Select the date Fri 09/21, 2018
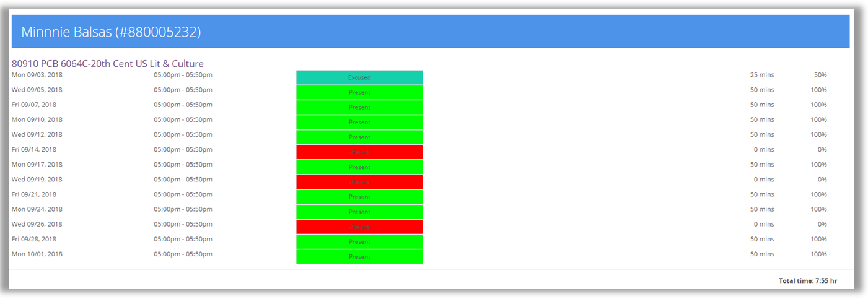 click(34, 194)
